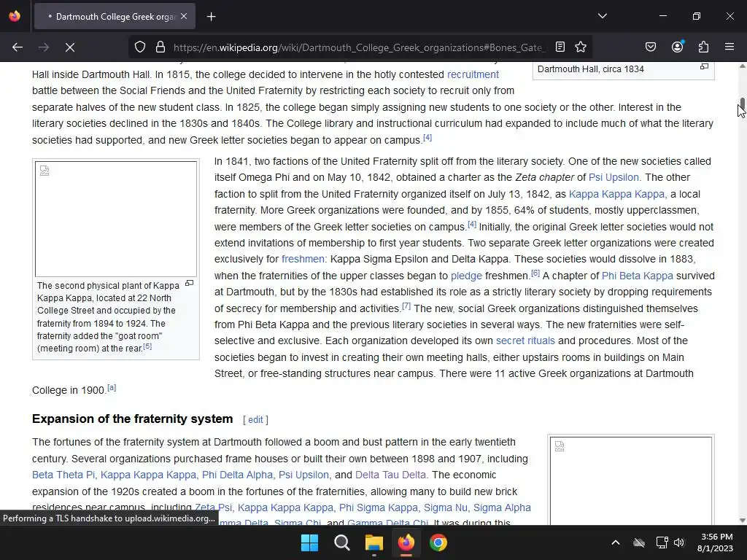Click the scrollbar down arrow

(742, 520)
